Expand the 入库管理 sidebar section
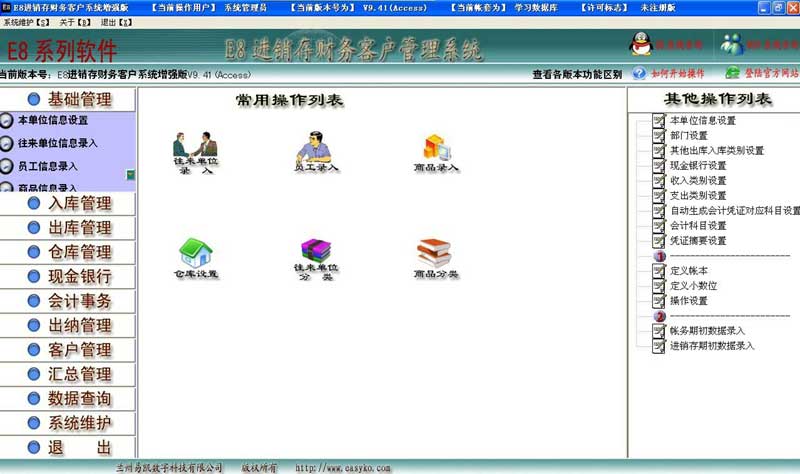The image size is (800, 474). [68, 204]
